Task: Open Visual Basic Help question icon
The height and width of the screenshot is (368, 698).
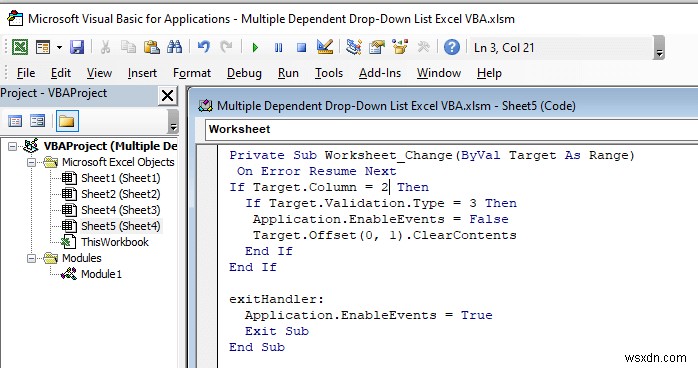Action: click(x=451, y=47)
